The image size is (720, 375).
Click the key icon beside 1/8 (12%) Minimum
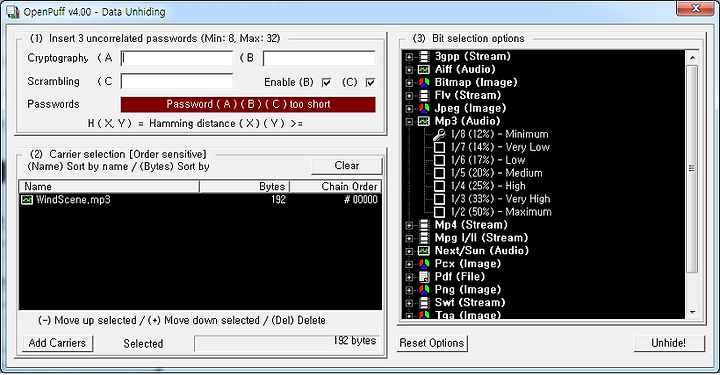(439, 134)
